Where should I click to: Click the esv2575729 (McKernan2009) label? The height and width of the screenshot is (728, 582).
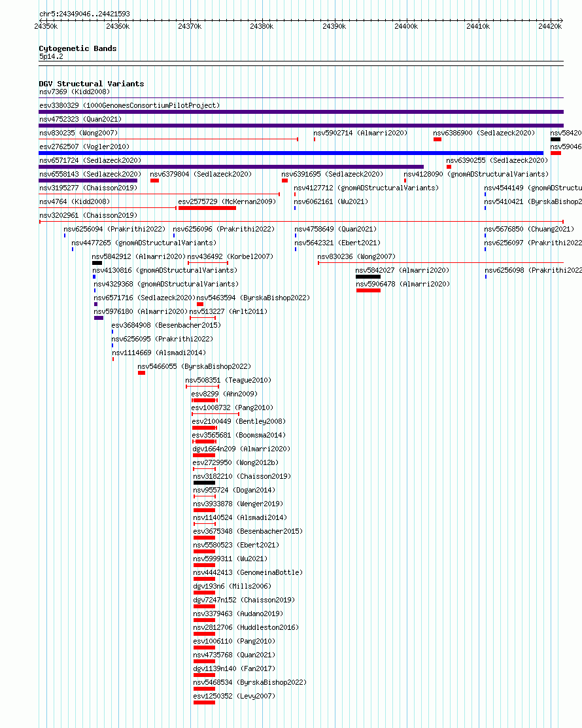click(x=227, y=202)
